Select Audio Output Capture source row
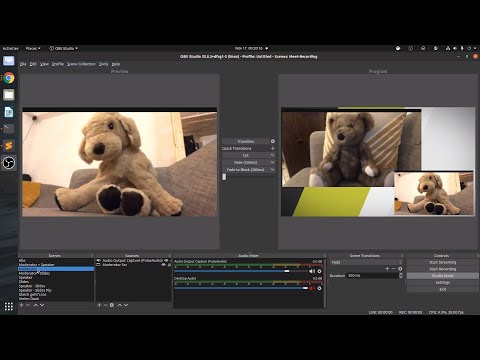 [x=133, y=260]
